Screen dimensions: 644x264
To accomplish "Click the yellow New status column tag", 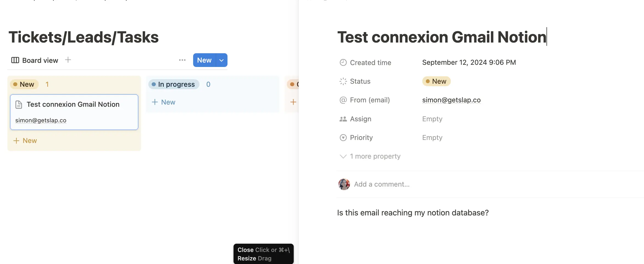I will point(24,84).
